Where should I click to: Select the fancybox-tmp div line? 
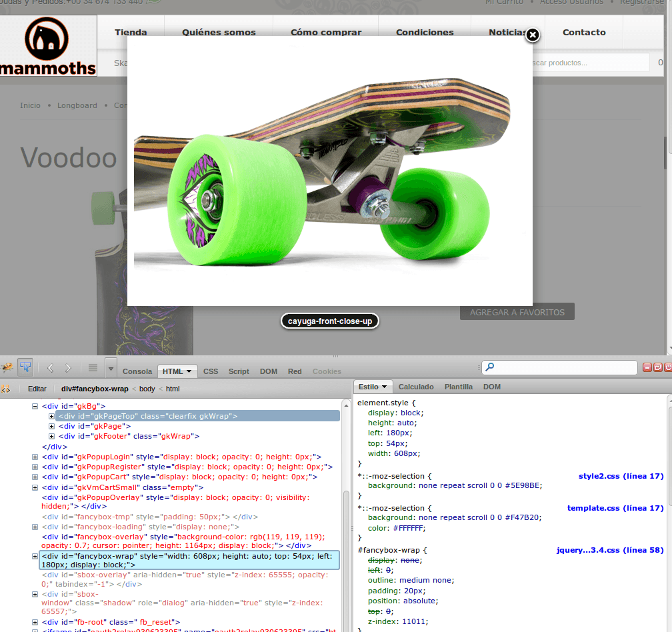(x=149, y=517)
